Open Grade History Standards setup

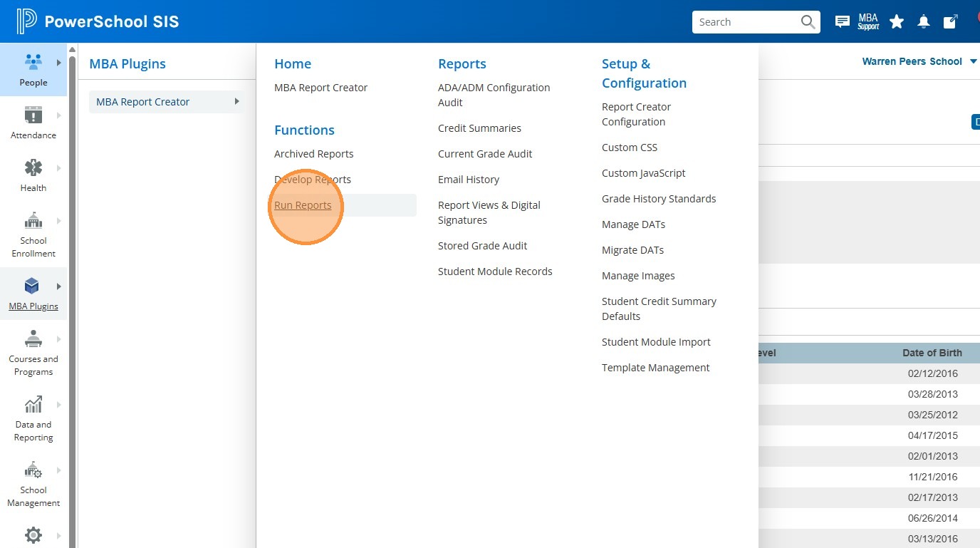659,199
